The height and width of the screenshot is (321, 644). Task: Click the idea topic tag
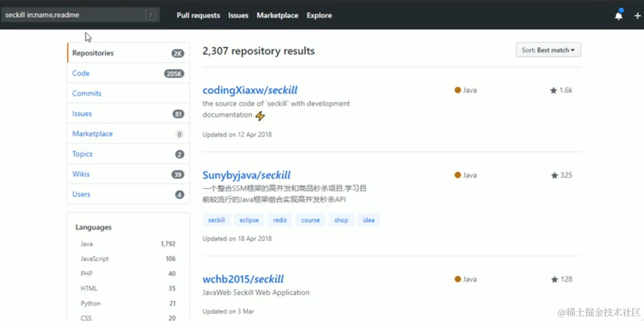click(x=368, y=220)
